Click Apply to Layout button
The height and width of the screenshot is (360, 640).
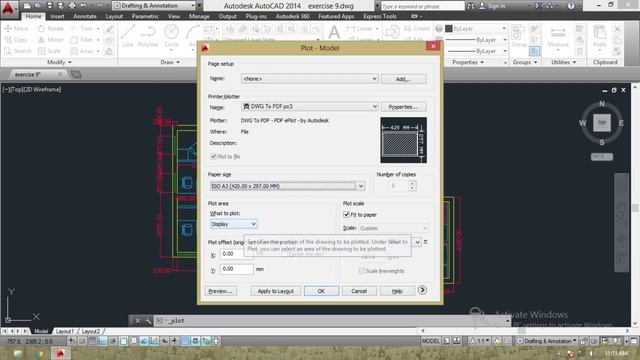276,291
